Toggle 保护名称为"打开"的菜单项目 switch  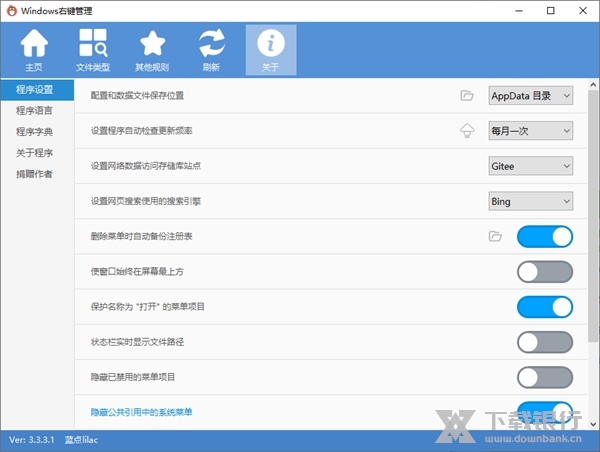(x=545, y=307)
